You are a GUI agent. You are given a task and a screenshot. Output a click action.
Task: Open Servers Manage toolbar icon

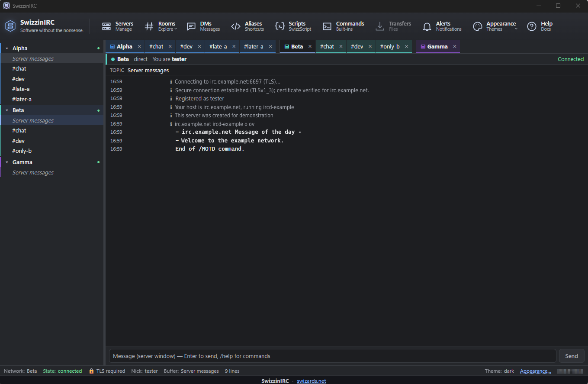point(106,26)
